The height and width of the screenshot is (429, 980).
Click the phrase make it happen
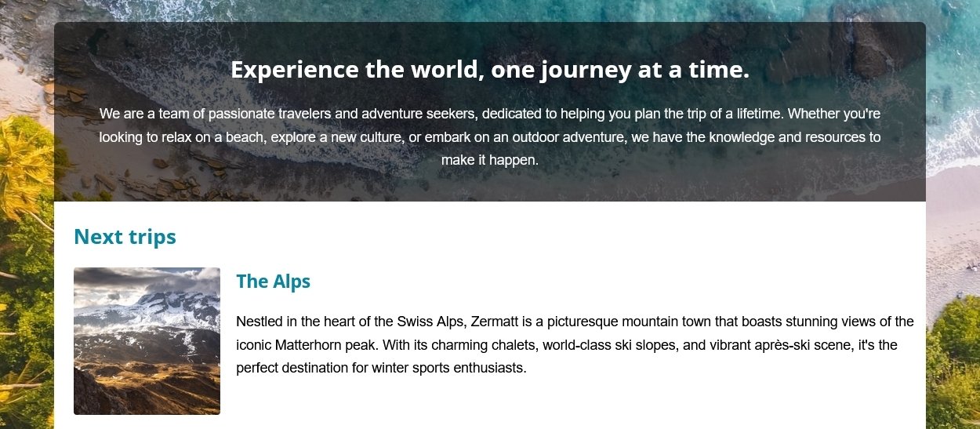pos(490,160)
